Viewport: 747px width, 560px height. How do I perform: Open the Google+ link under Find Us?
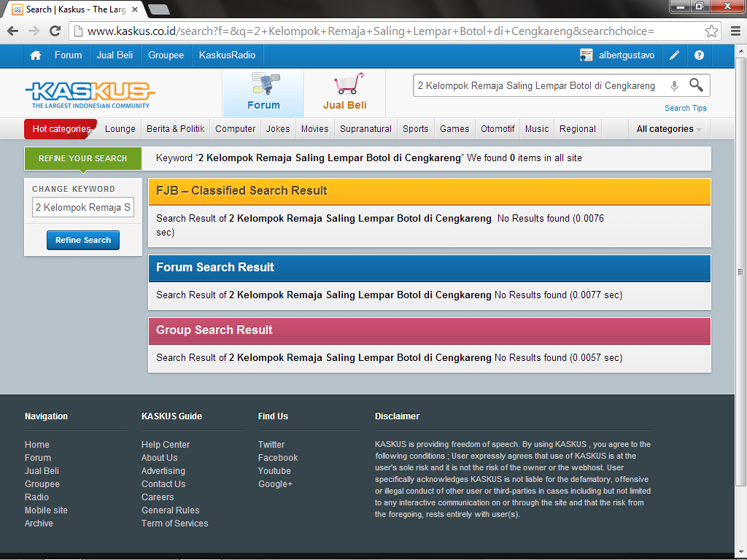275,484
